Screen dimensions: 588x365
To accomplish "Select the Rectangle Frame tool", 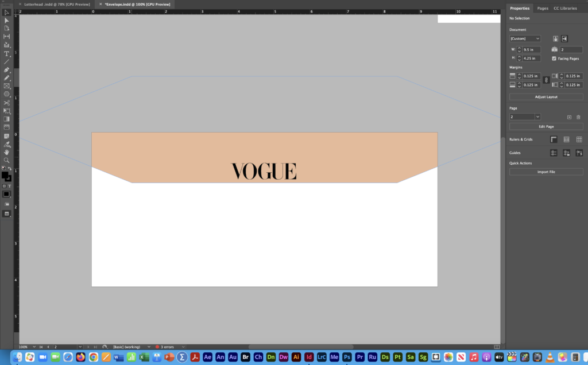I will point(6,86).
